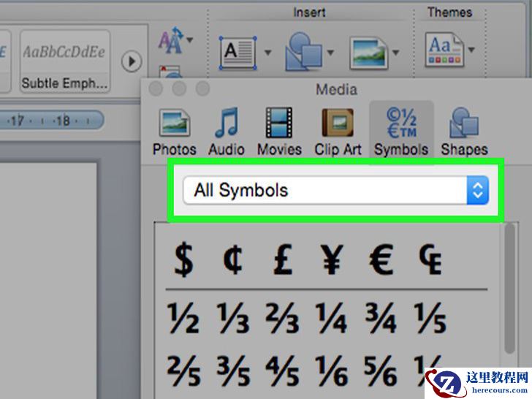The height and width of the screenshot is (399, 532).
Task: Switch to the Shapes tab
Action: coord(464,132)
